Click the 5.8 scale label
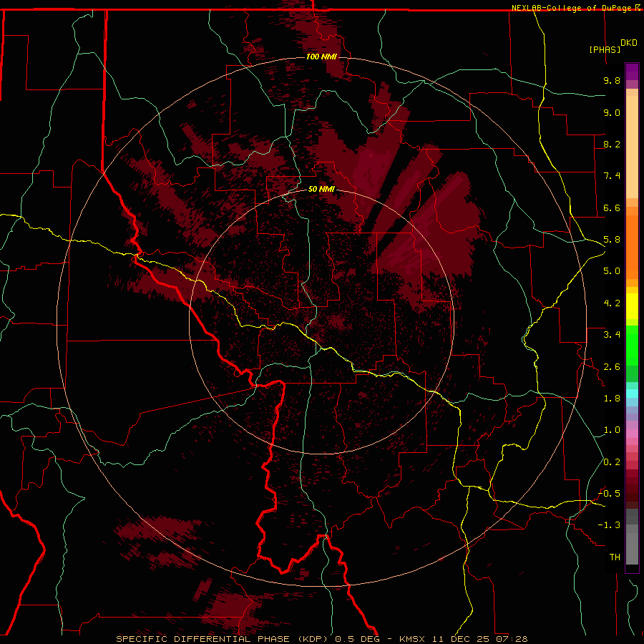This screenshot has width=644, height=644. pos(612,240)
